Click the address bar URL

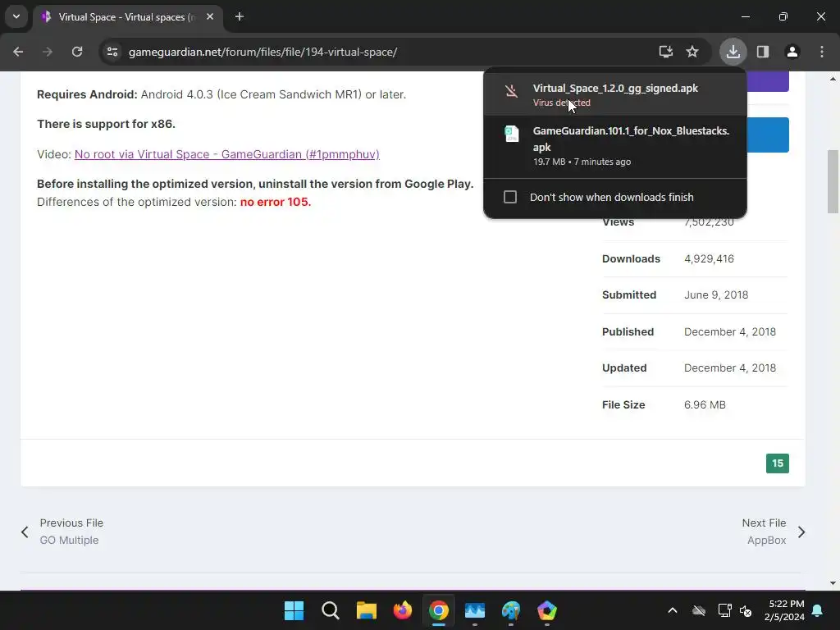point(262,52)
